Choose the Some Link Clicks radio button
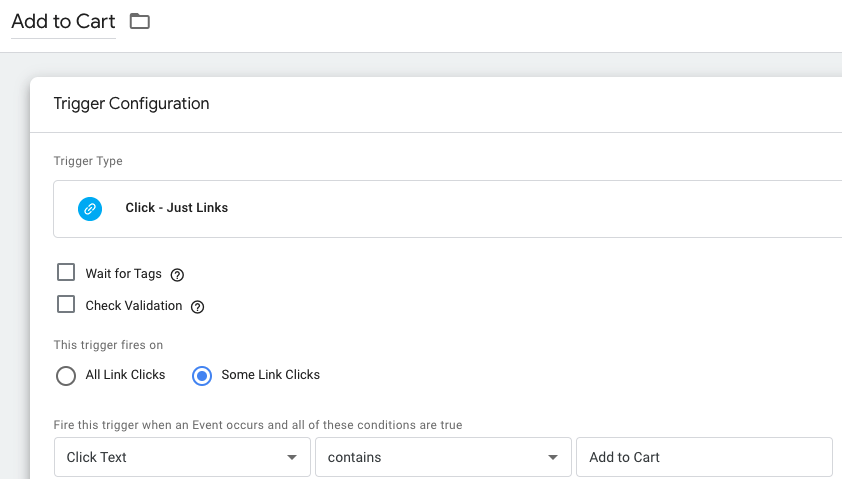Screen dimensions: 842x479 (202, 376)
